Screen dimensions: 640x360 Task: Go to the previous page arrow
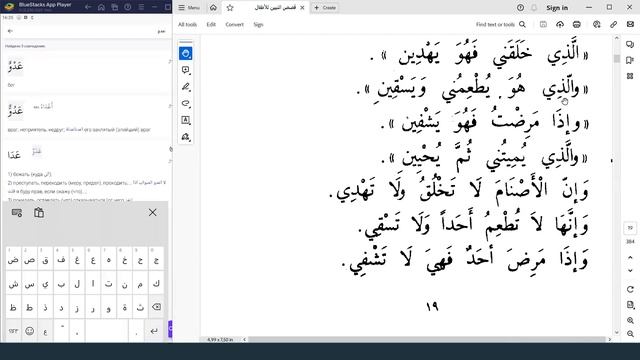coord(630,258)
